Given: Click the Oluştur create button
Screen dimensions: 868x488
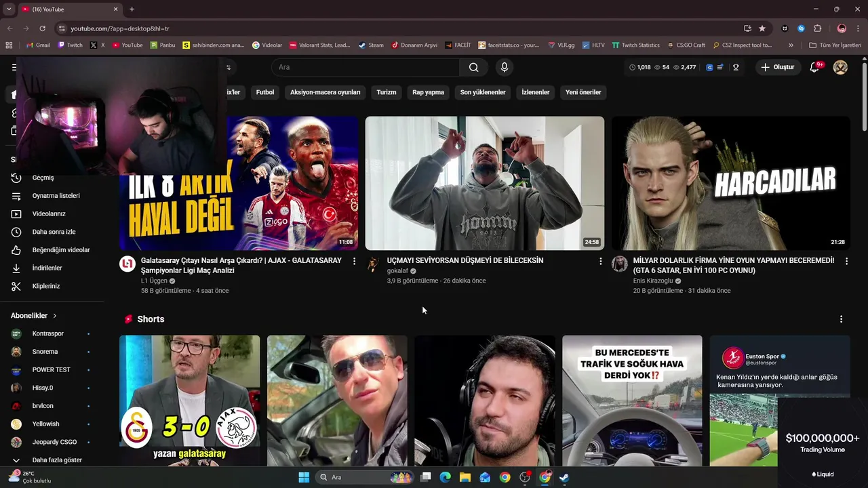Looking at the screenshot, I should [x=777, y=67].
